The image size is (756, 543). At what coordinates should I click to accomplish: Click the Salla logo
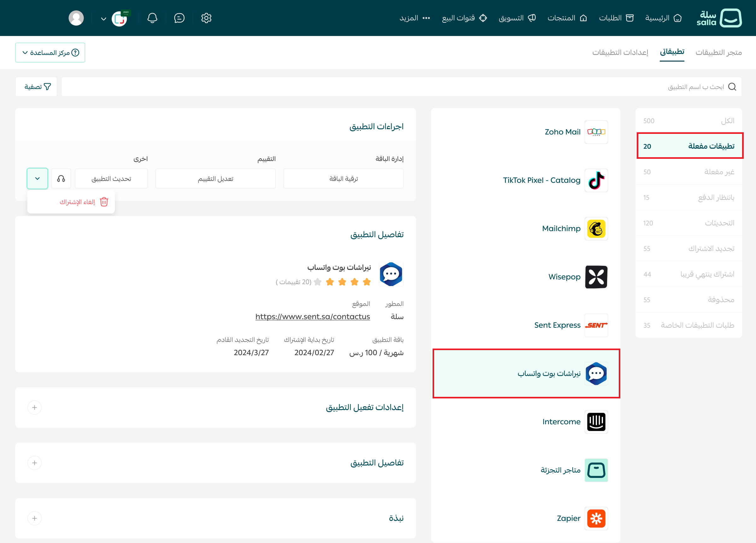pyautogui.click(x=719, y=18)
